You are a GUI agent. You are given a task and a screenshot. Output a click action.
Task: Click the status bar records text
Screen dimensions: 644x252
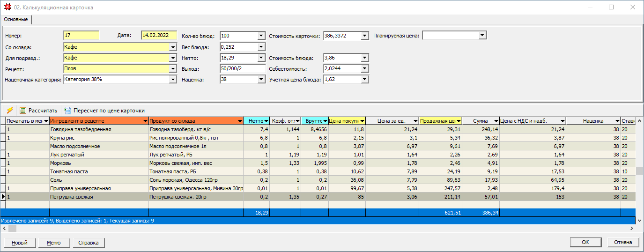[x=78, y=220]
